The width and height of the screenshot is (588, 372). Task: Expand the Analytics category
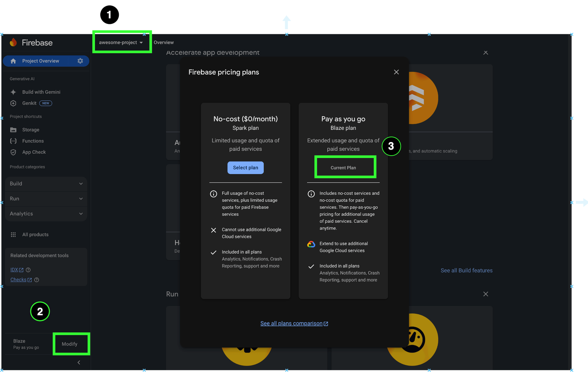pos(46,214)
